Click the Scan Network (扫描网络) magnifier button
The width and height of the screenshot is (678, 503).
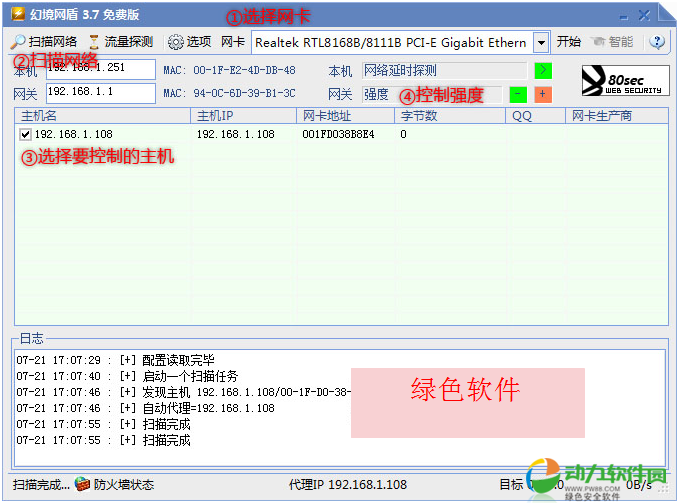point(44,42)
